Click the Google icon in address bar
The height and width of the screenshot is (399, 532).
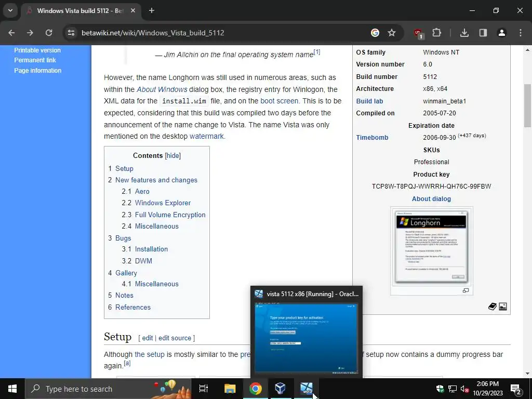[x=375, y=33]
